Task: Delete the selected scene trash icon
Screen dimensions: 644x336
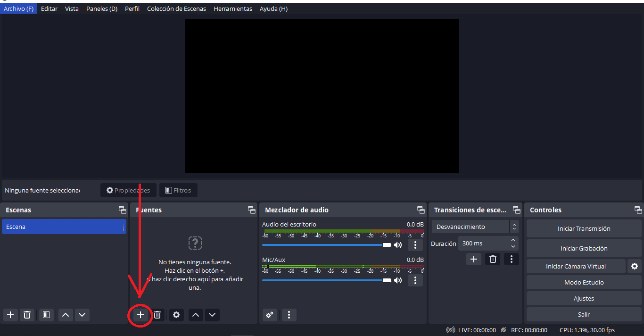Action: (x=27, y=315)
